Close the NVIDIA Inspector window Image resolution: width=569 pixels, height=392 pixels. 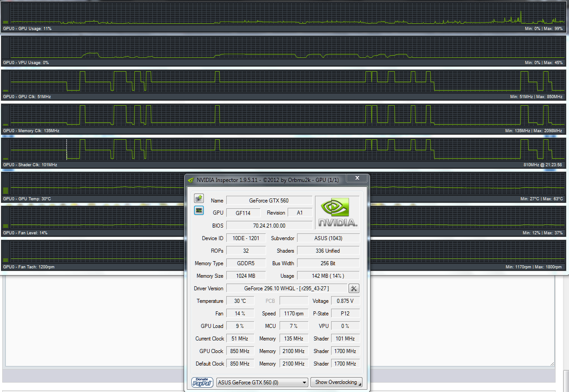point(357,178)
